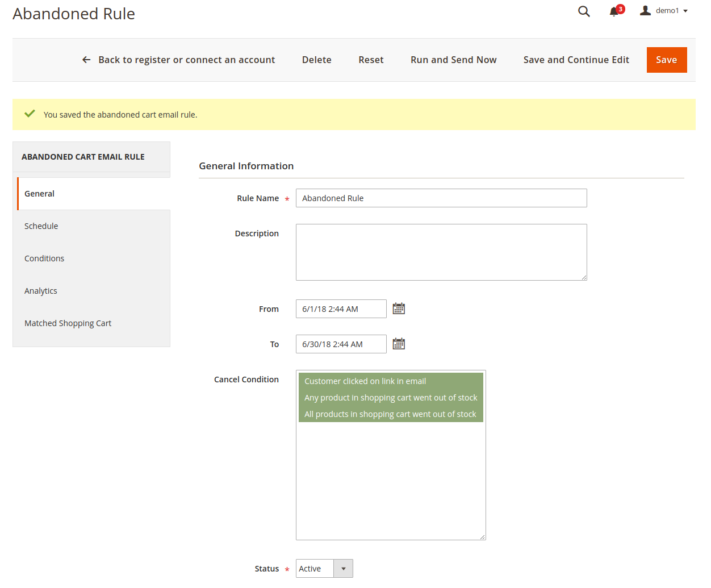
Task: Open the notifications bell icon
Action: [x=614, y=12]
